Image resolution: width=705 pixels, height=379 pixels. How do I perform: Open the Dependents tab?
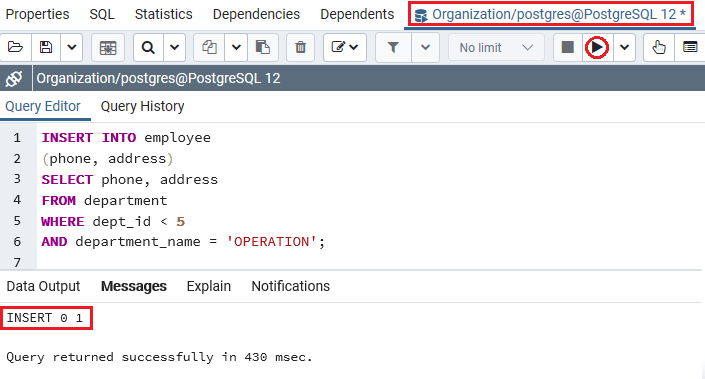point(357,14)
